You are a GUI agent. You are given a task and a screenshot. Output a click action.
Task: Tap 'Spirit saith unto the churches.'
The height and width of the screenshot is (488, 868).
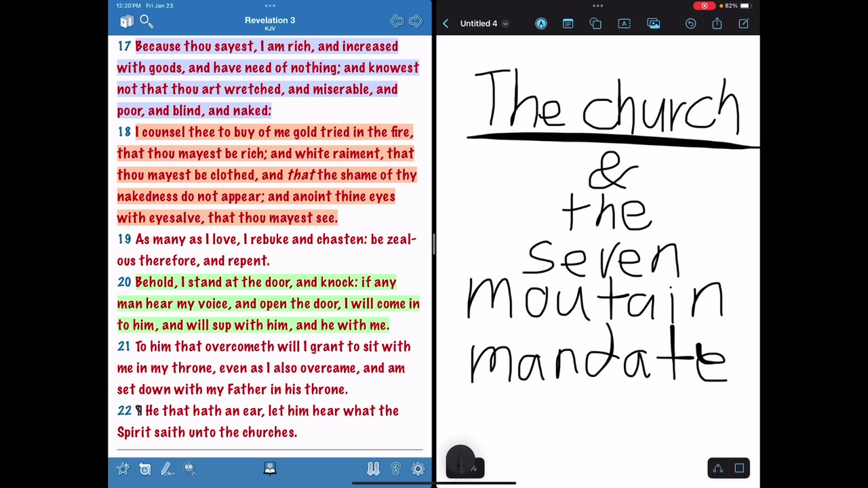[x=208, y=432]
